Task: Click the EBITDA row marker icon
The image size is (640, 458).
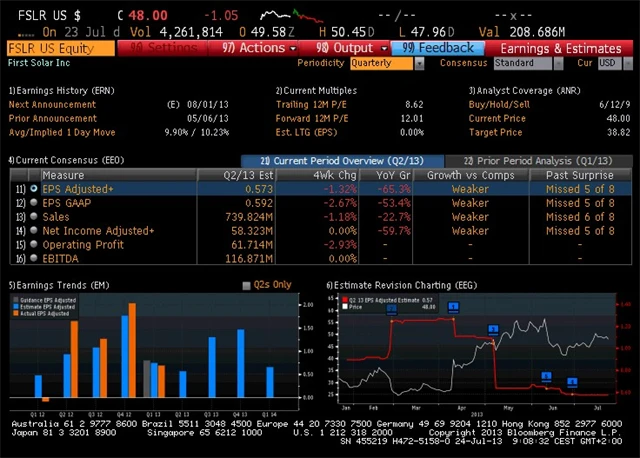Action: (34, 258)
